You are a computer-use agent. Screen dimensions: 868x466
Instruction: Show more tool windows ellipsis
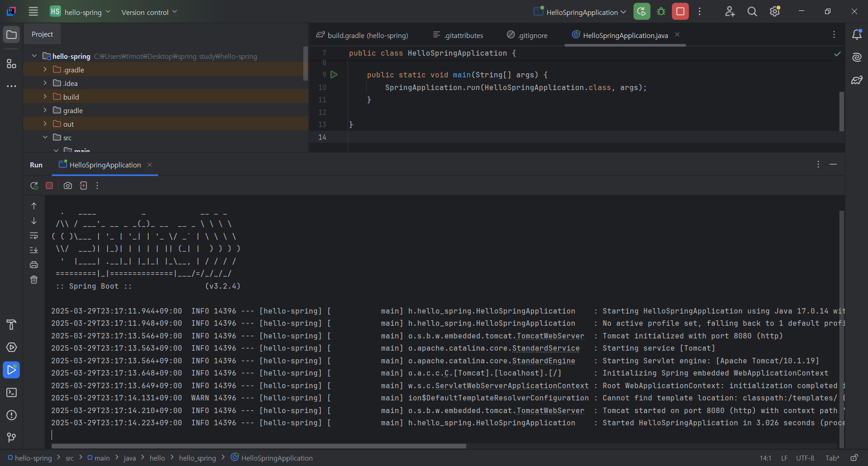coord(12,86)
